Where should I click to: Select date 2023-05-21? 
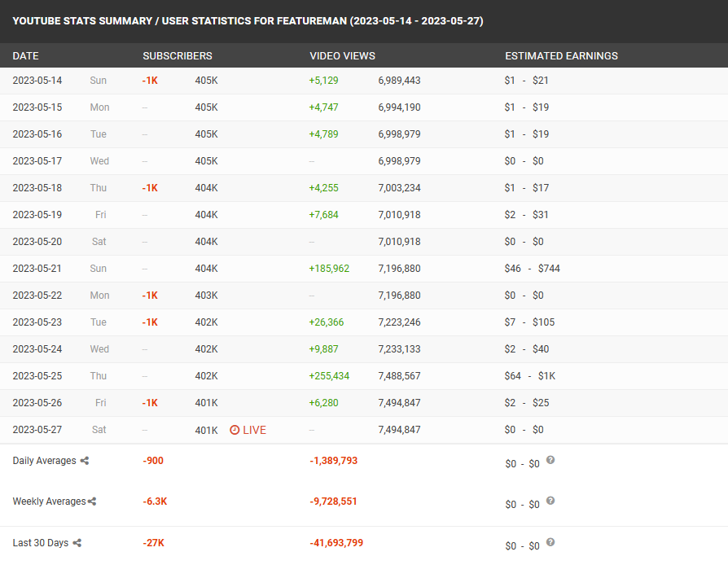(x=37, y=269)
